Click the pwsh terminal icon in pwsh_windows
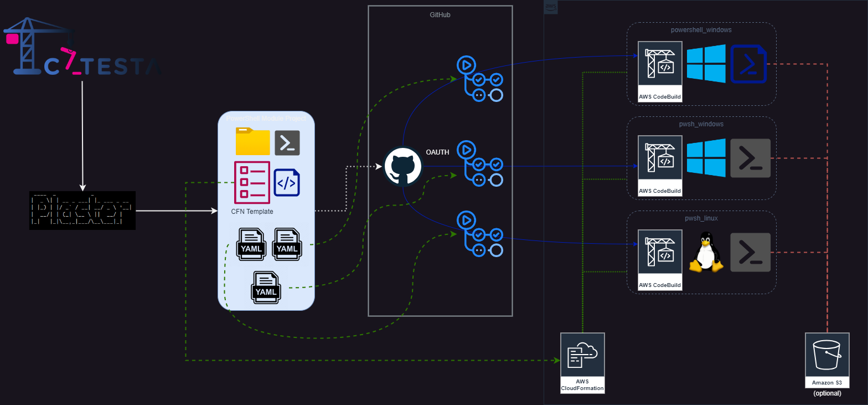This screenshot has height=405, width=868. (751, 158)
